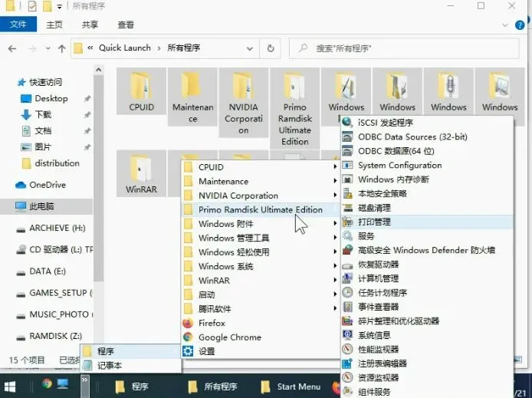Open 事件查看器

(x=427, y=307)
